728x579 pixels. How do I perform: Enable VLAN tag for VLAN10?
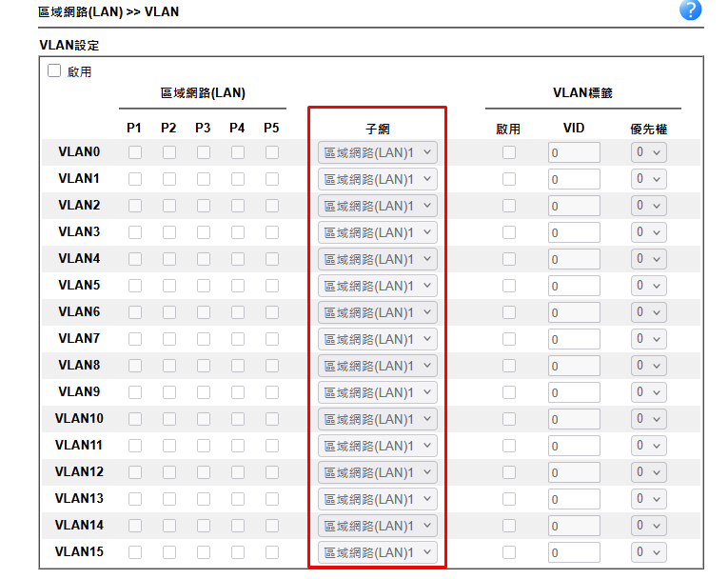509,419
